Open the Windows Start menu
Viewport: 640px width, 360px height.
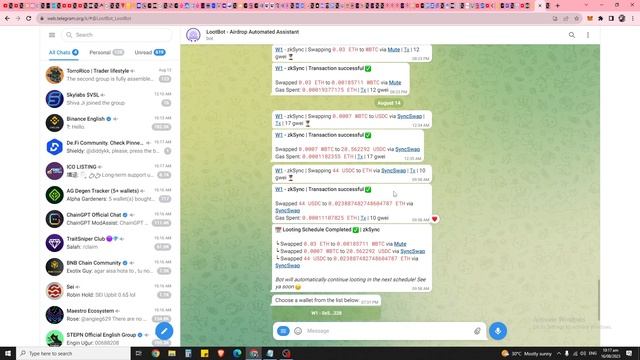[x=8, y=353]
